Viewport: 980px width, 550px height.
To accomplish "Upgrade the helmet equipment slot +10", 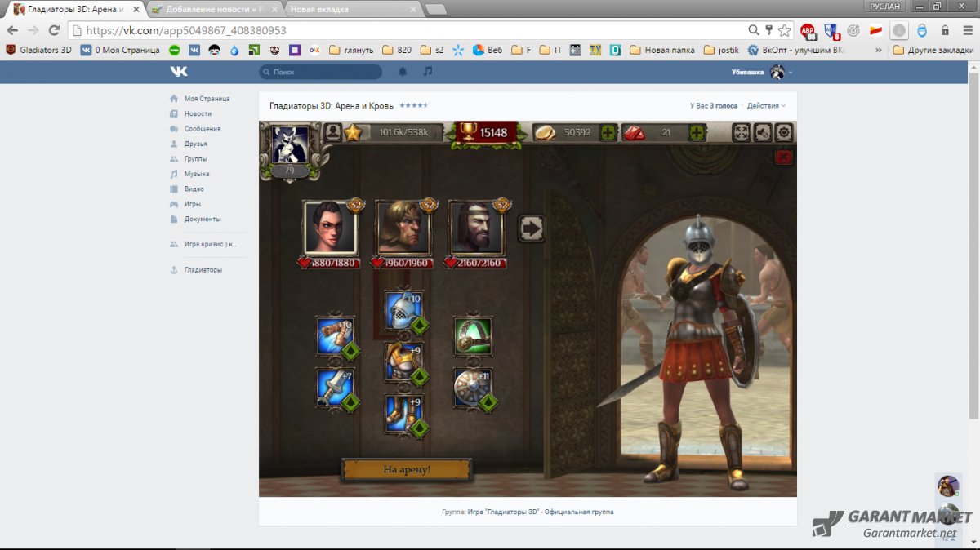I will point(404,312).
